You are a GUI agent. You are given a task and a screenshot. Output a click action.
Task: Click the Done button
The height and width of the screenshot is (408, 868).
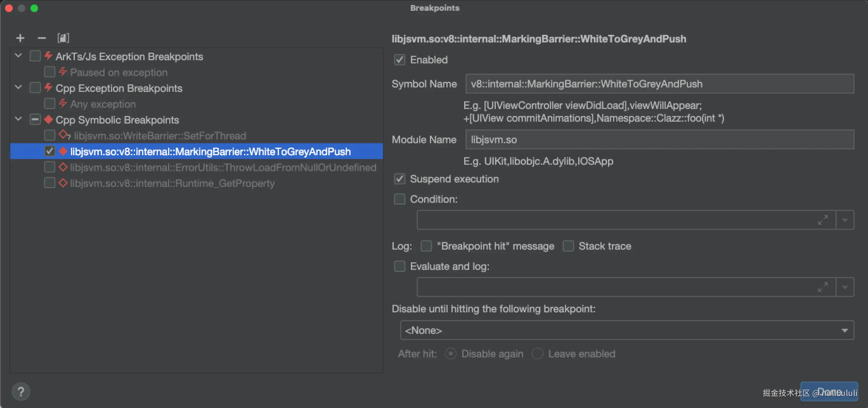(829, 392)
